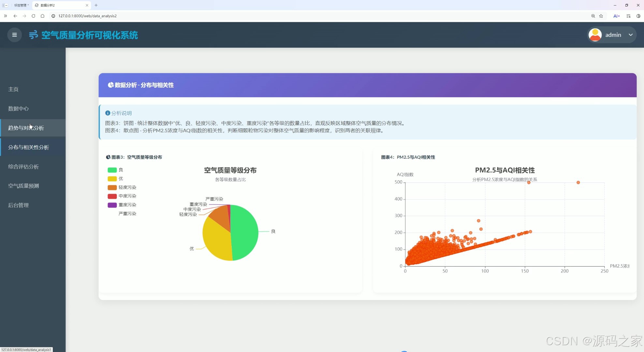Click the wind logo icon in header
This screenshot has width=644, height=352.
pos(33,35)
